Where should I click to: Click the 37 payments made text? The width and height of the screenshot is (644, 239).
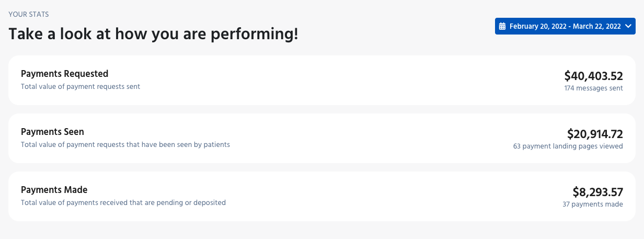(593, 204)
